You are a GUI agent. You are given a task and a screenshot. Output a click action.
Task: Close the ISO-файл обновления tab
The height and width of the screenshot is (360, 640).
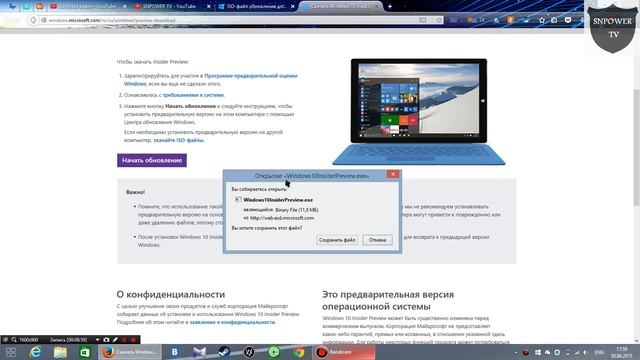293,7
